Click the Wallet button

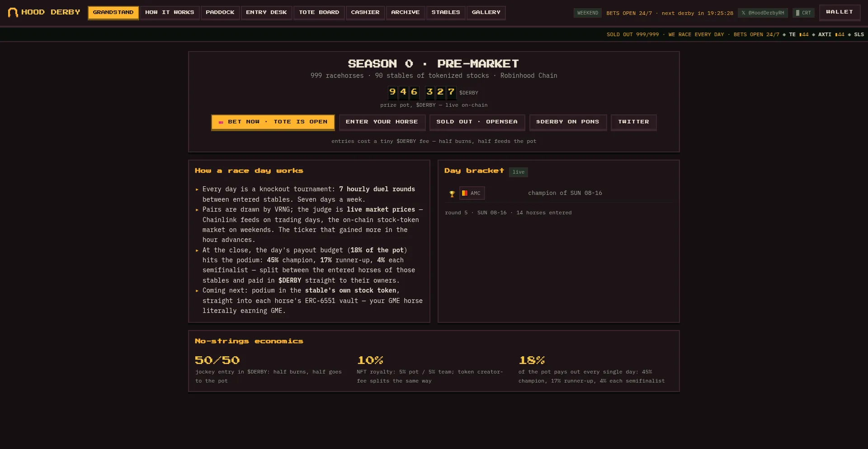pos(840,12)
